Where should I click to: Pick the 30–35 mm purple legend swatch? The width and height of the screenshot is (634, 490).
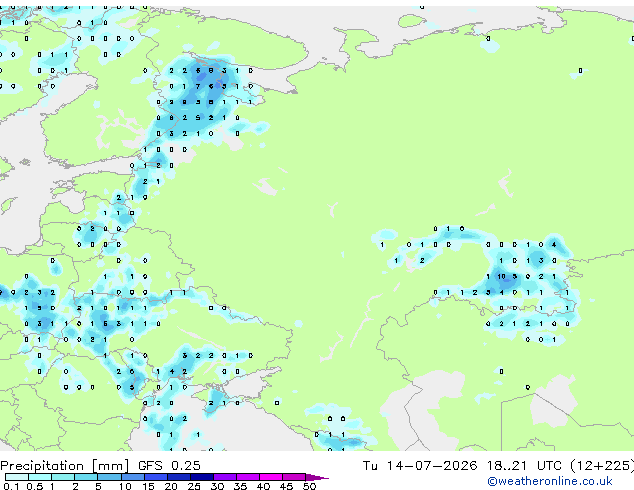pyautogui.click(x=225, y=477)
